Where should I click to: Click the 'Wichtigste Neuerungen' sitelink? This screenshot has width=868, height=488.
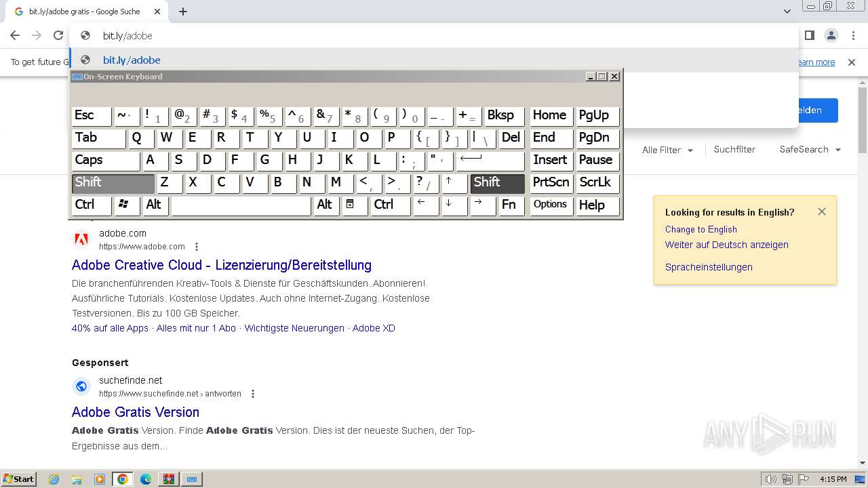[x=294, y=328]
